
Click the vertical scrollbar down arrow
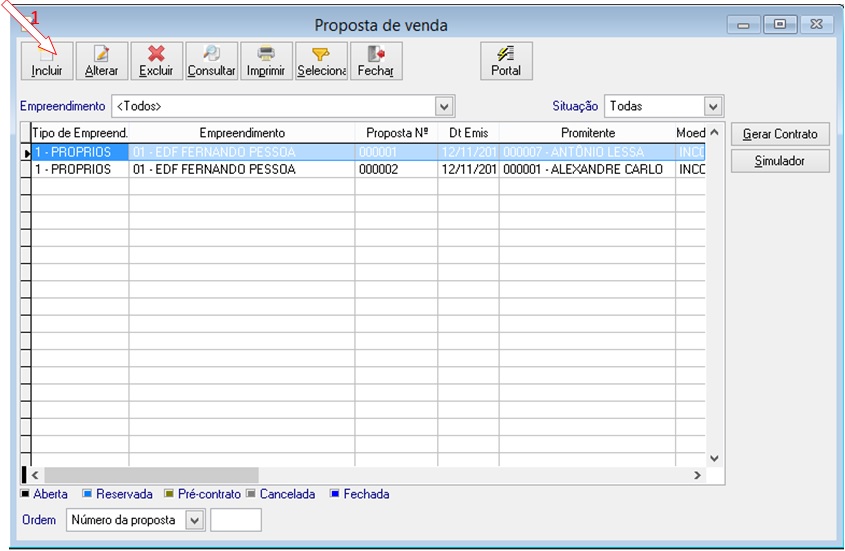pos(715,458)
